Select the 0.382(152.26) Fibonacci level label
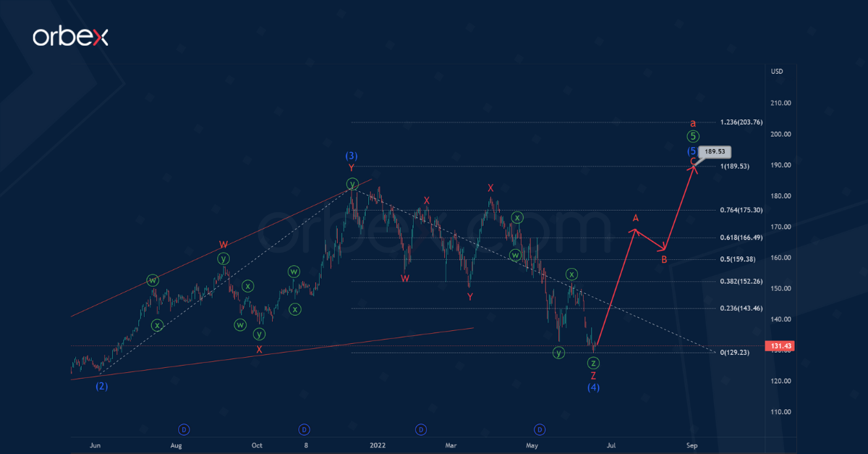 coord(741,282)
